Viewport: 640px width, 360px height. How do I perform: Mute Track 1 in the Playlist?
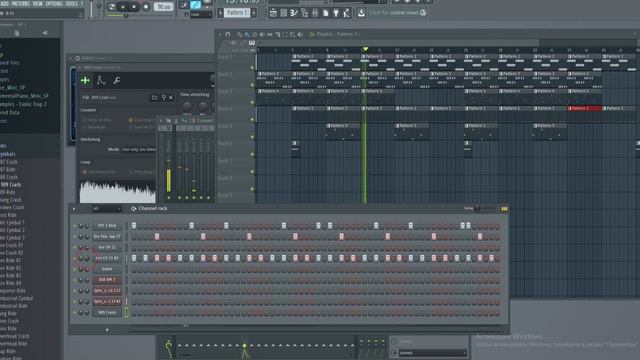click(x=252, y=68)
